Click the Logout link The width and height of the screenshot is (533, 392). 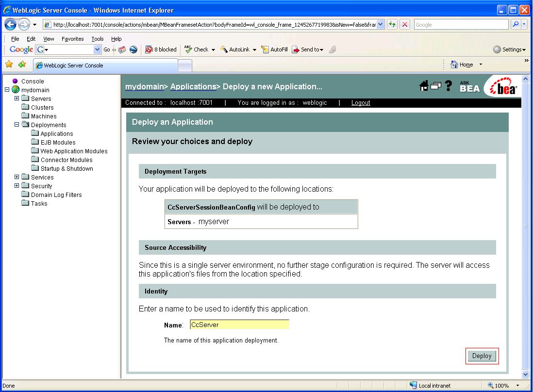pyautogui.click(x=361, y=102)
